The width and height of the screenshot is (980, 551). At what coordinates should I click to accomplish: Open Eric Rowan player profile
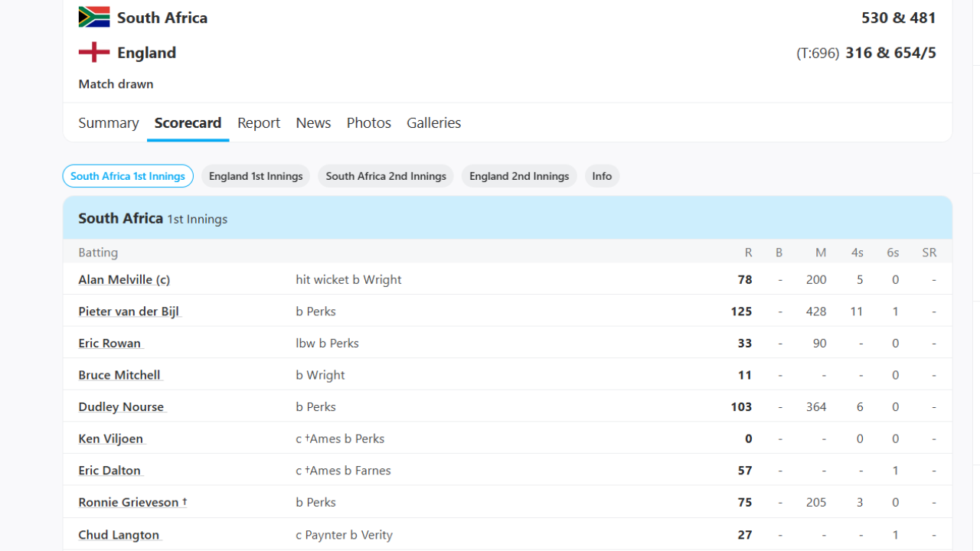click(109, 343)
